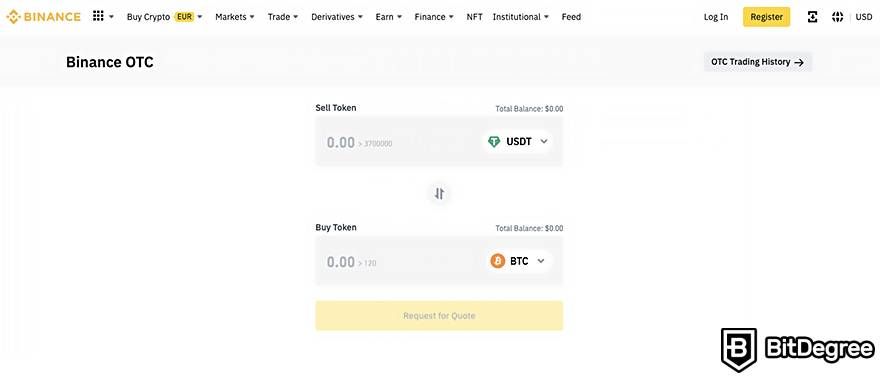Viewport: 880px width, 378px height.
Task: Go to the NFT page
Action: [x=474, y=17]
